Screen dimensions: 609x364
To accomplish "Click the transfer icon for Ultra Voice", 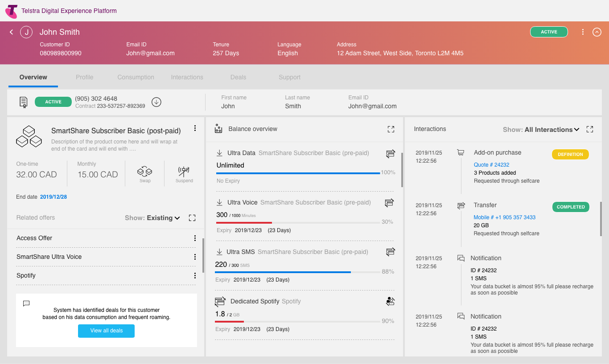I will click(389, 203).
